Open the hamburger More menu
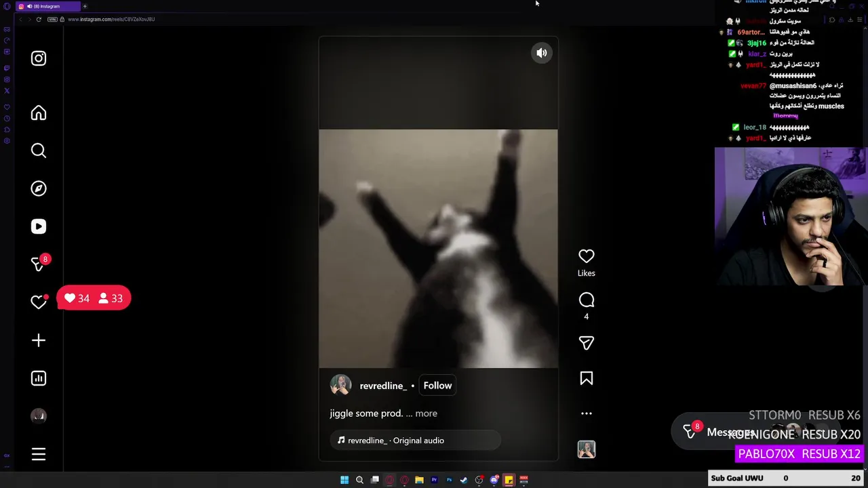 click(x=39, y=454)
